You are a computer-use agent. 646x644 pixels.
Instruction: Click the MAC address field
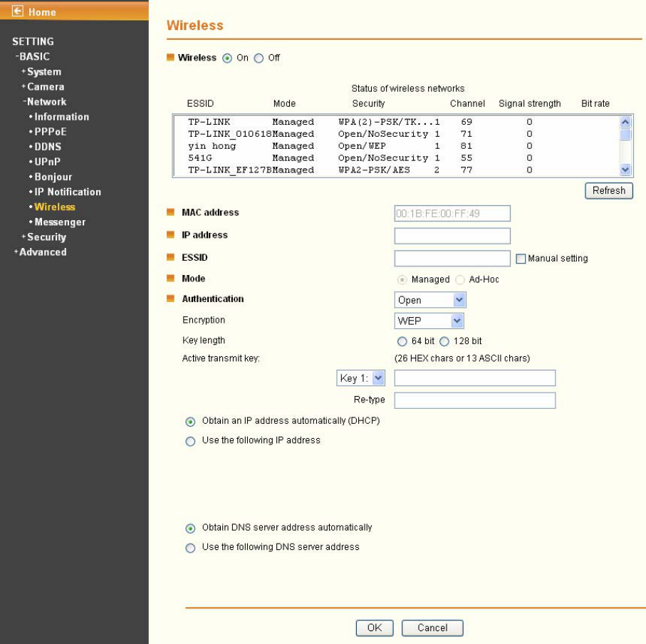point(452,214)
